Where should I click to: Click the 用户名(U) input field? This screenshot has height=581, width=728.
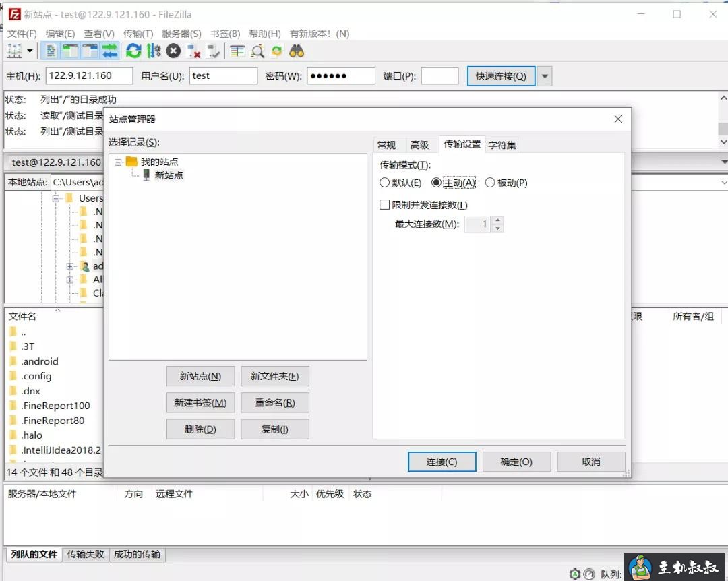[223, 75]
